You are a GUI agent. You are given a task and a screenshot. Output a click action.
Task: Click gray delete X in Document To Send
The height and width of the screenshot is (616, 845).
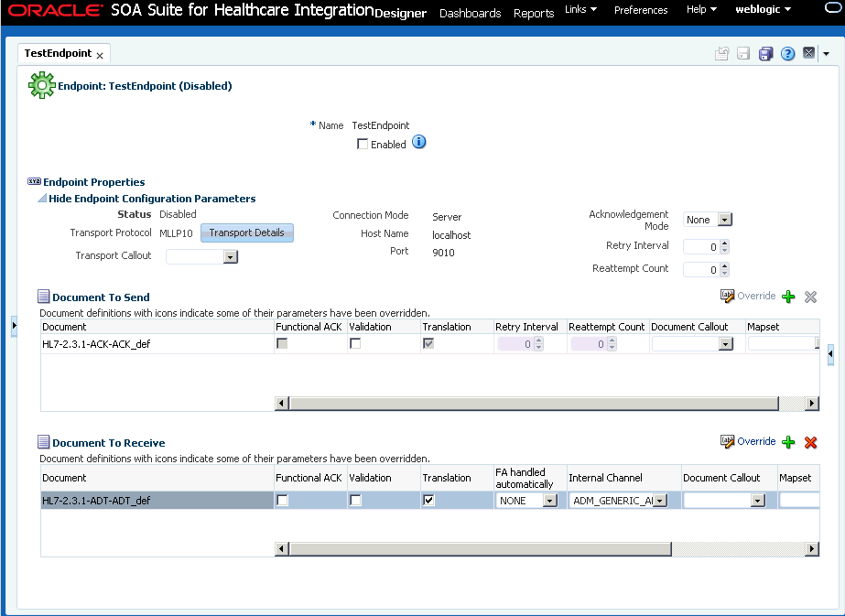point(810,297)
